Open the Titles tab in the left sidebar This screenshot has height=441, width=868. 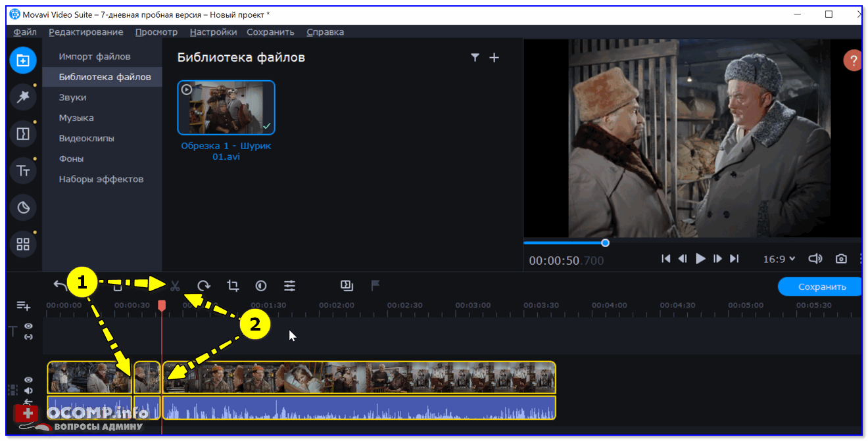(x=23, y=171)
